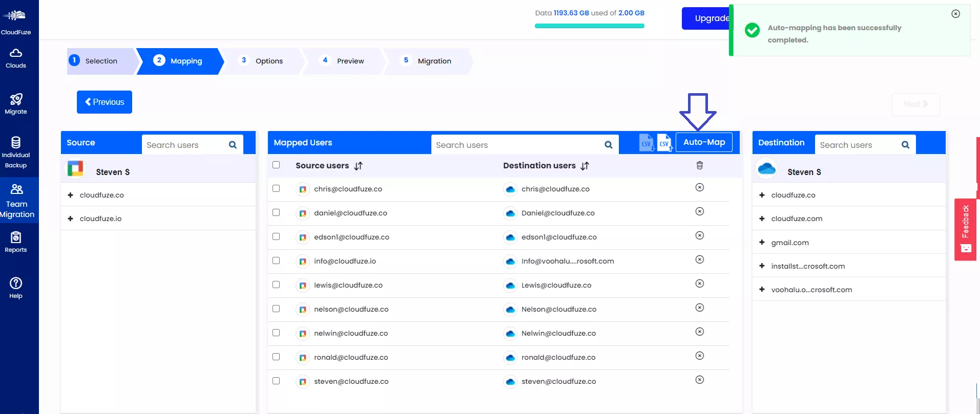
Task: Click the Upgrade button
Action: (706, 18)
